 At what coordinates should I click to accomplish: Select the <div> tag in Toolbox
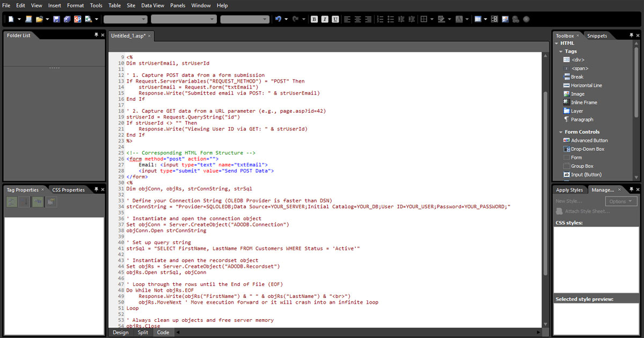[578, 60]
